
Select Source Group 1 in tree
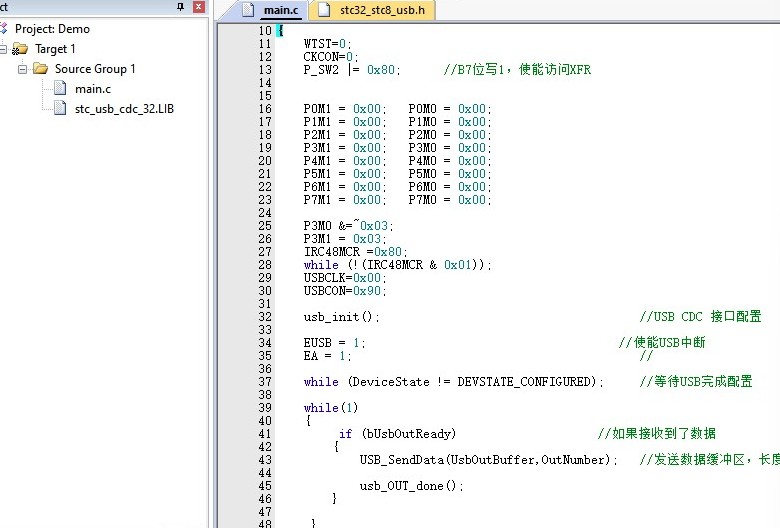click(x=95, y=69)
